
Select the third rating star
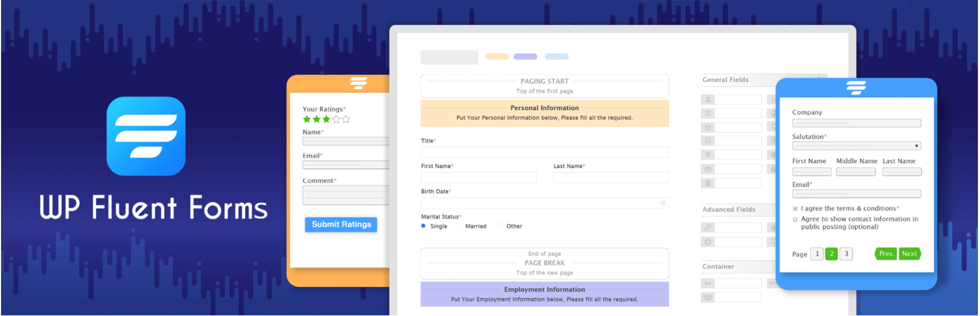[x=326, y=119]
